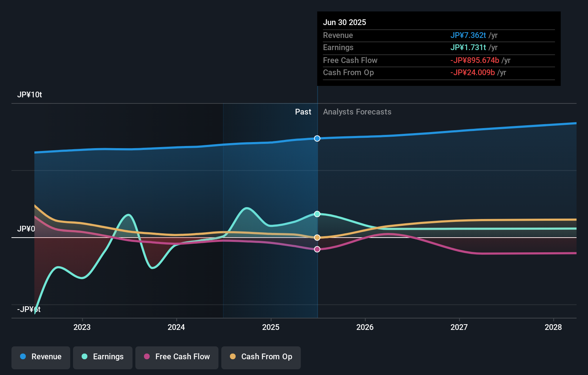Click the JP¥1.731t earnings value

point(468,47)
